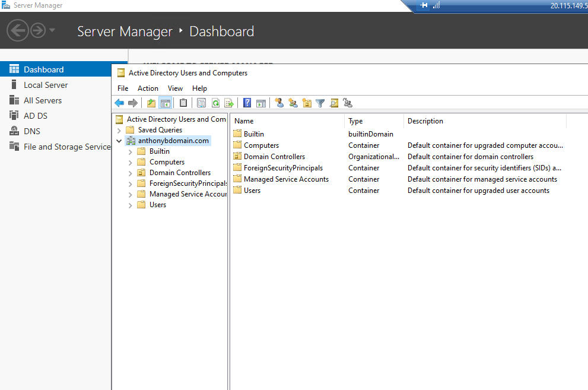This screenshot has width=588, height=390.
Task: Click the Up one level folder icon
Action: pos(151,103)
